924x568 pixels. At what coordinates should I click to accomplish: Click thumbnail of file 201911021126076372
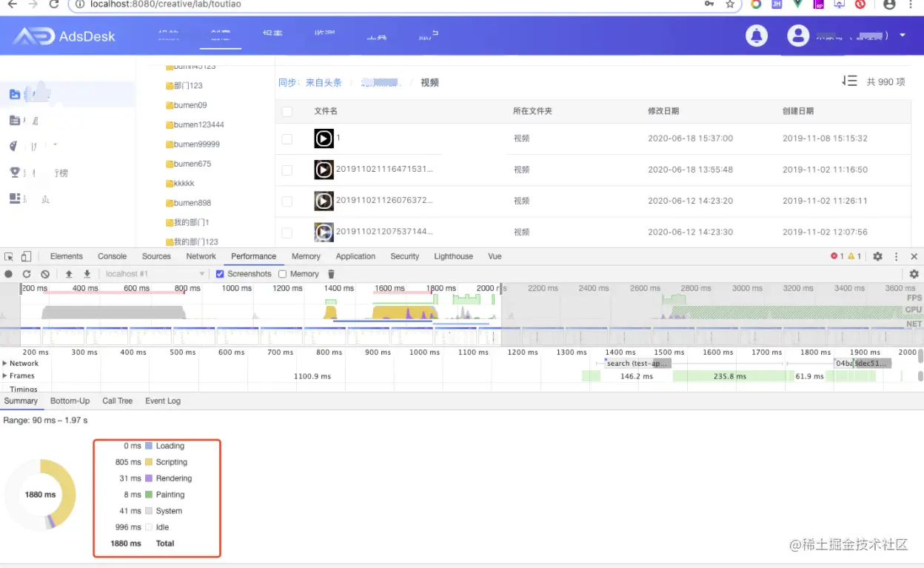pos(324,201)
